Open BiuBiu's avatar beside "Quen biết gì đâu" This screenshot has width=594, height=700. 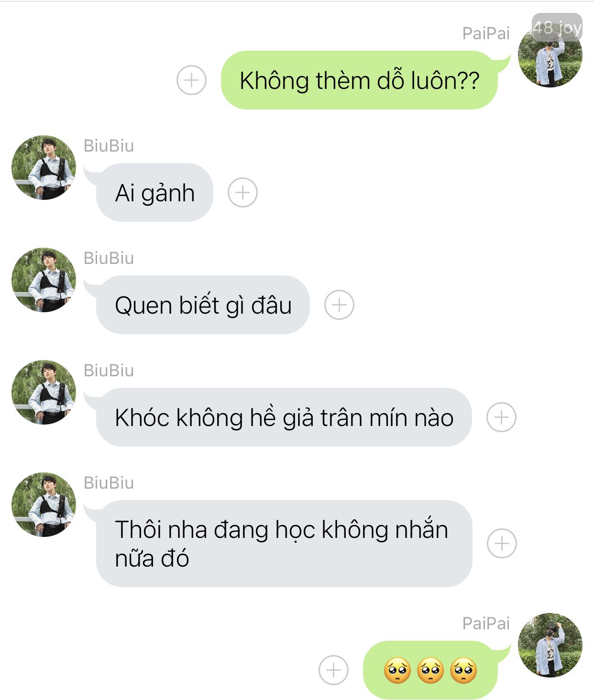pos(44,280)
